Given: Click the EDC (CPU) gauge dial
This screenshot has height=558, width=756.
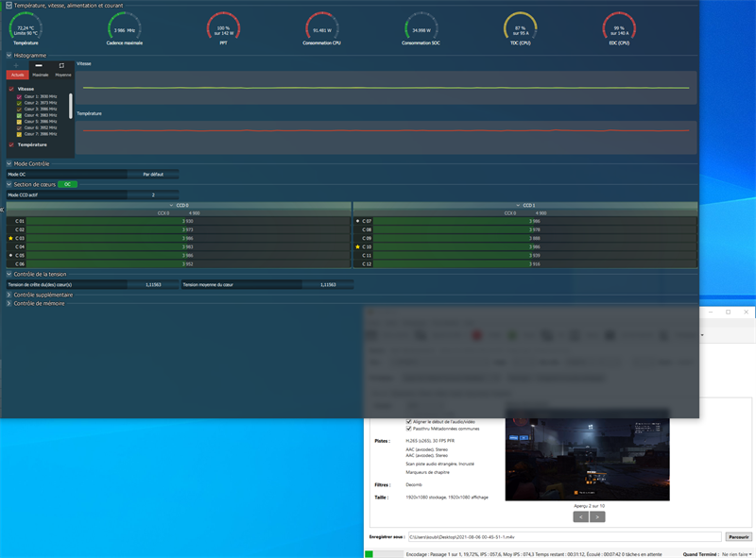Looking at the screenshot, I should point(619,27).
